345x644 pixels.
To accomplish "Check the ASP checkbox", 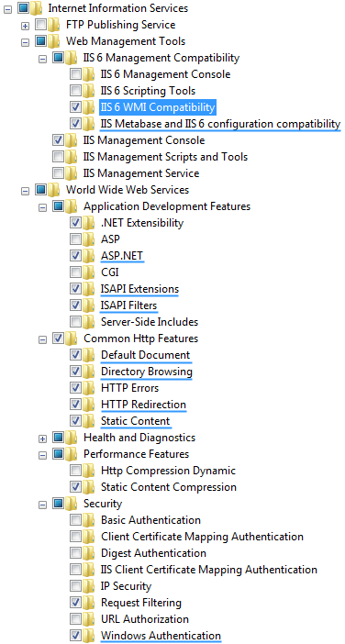I will click(75, 239).
